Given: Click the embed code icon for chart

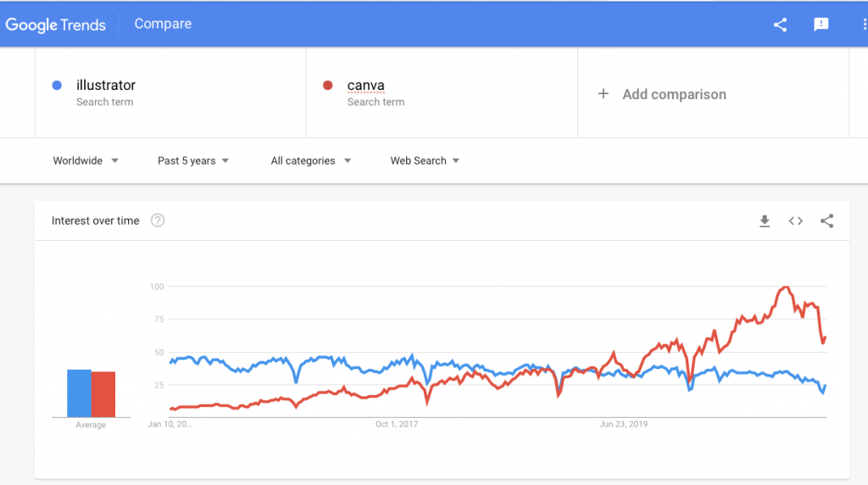Looking at the screenshot, I should [x=795, y=221].
